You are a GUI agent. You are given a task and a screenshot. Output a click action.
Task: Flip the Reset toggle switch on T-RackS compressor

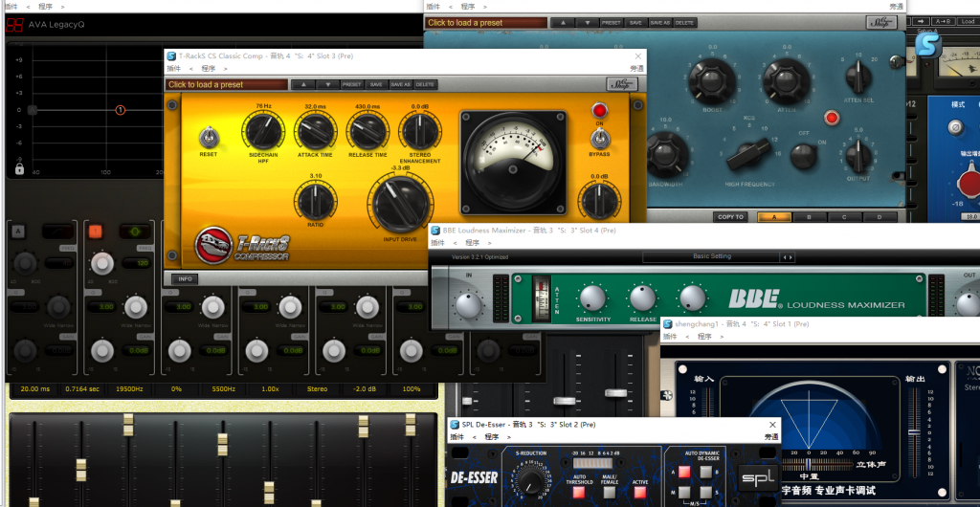tap(208, 138)
